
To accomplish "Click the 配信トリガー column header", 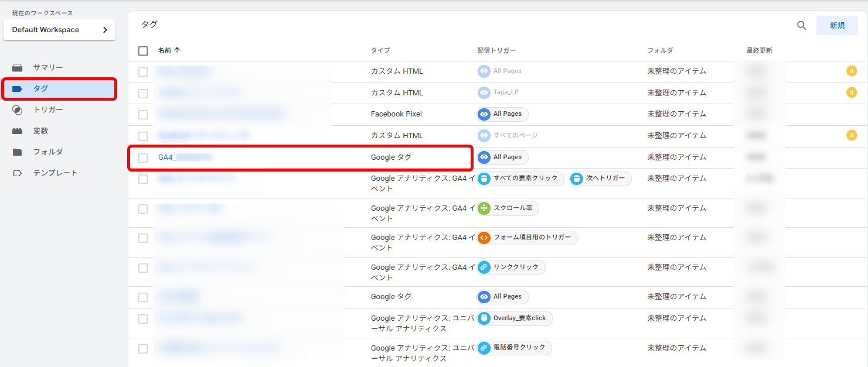I will point(496,51).
